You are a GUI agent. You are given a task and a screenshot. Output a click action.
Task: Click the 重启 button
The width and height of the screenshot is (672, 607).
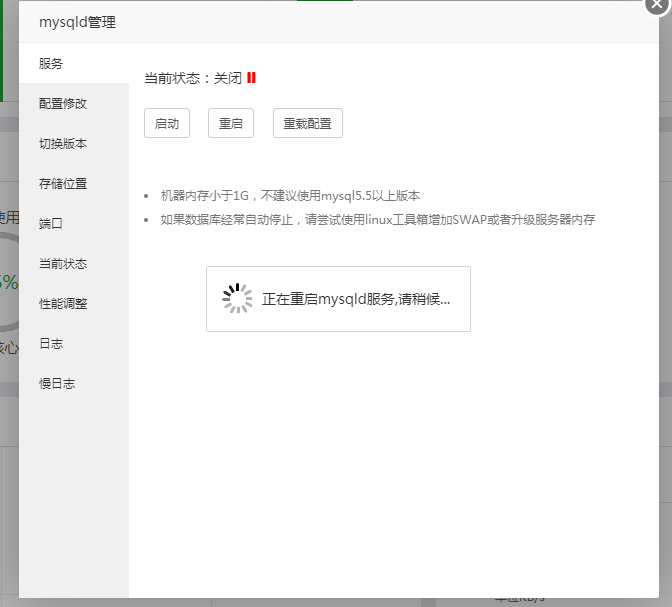click(231, 123)
